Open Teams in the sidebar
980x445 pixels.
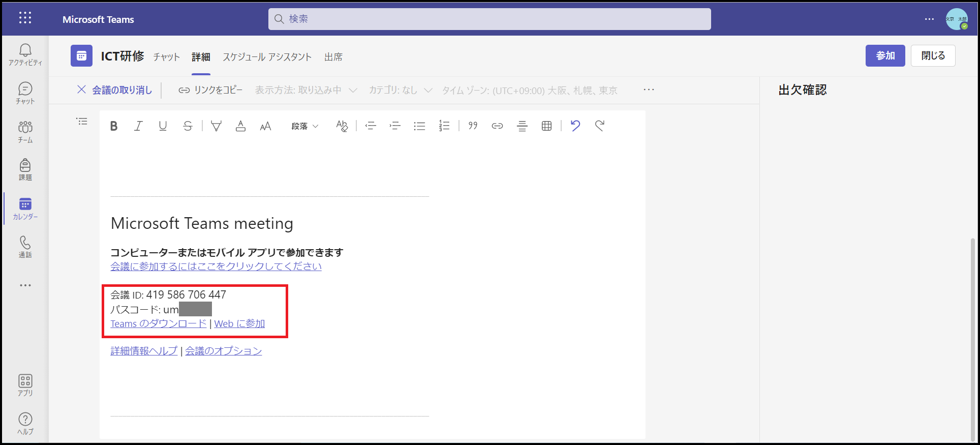[x=25, y=132]
